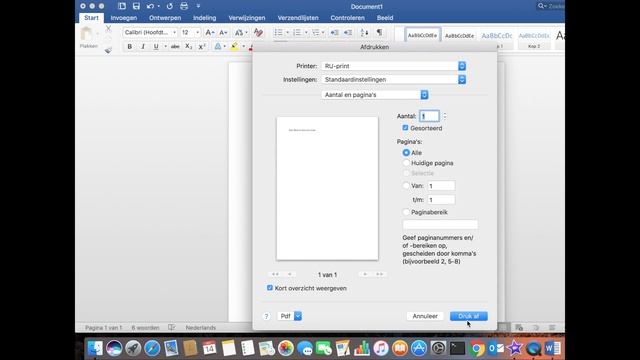Click the Redo icon in the title bar

click(x=169, y=6)
